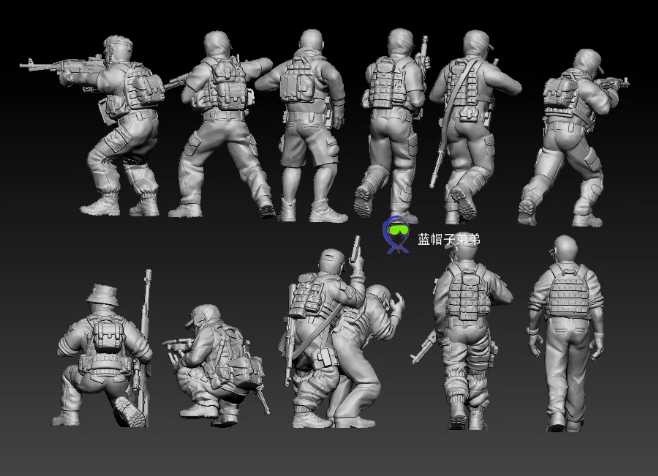This screenshot has width=658, height=476.
Task: Select the running soldier with slung rifle
Action: coord(472,126)
